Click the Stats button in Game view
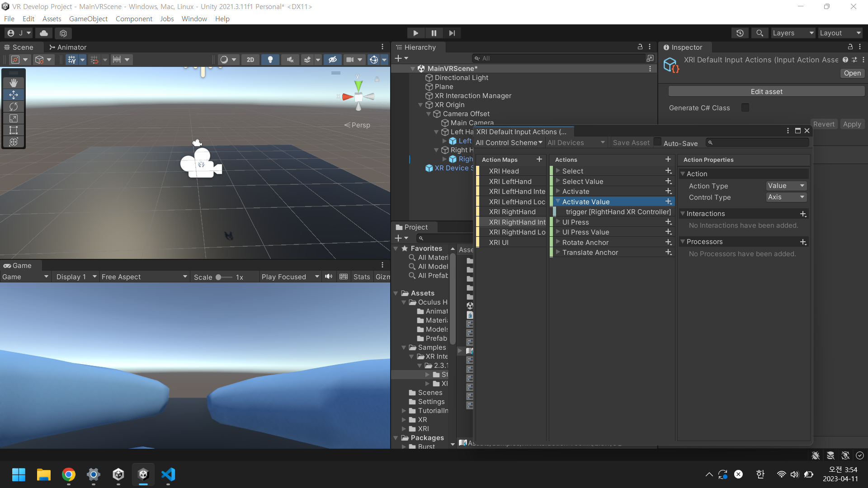Image resolution: width=868 pixels, height=488 pixels. 362,277
